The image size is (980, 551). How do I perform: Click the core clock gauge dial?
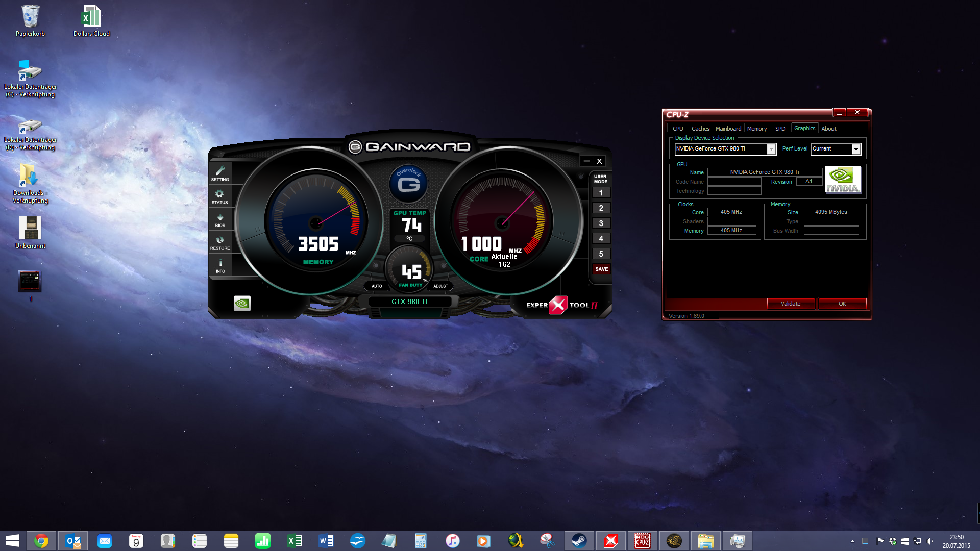click(x=503, y=222)
